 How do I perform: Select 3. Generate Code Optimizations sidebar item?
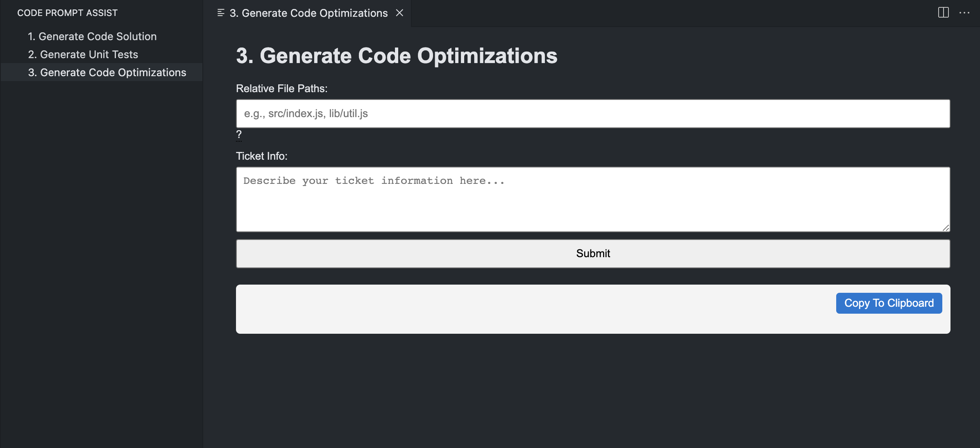(107, 72)
